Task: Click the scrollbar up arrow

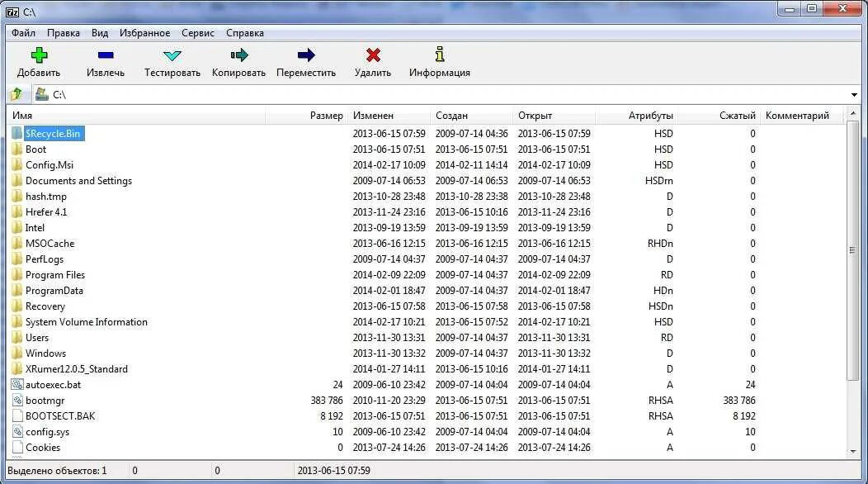Action: pos(853,114)
